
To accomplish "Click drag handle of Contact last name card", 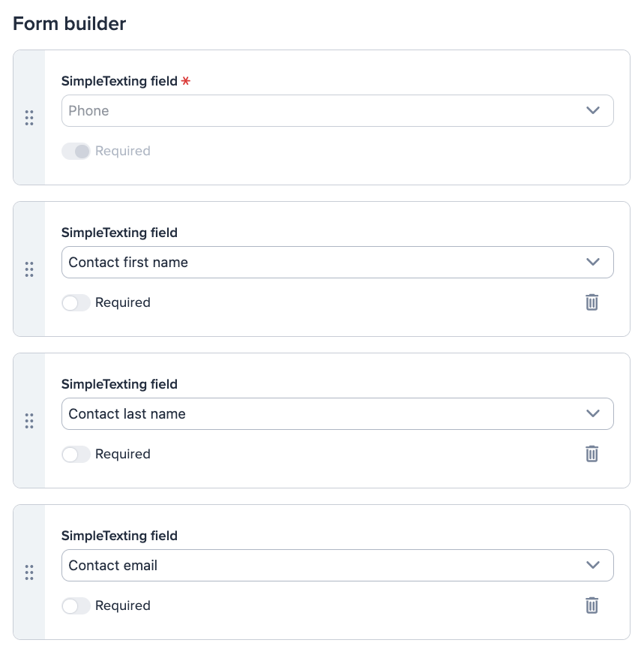I will coord(29,421).
